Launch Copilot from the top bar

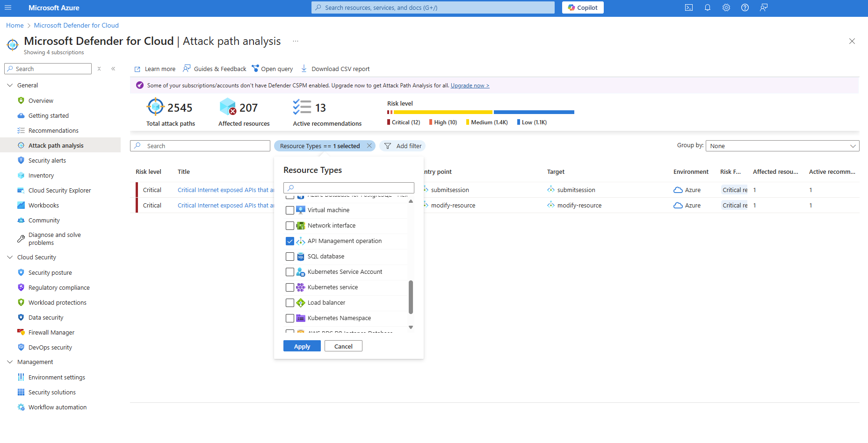point(582,7)
